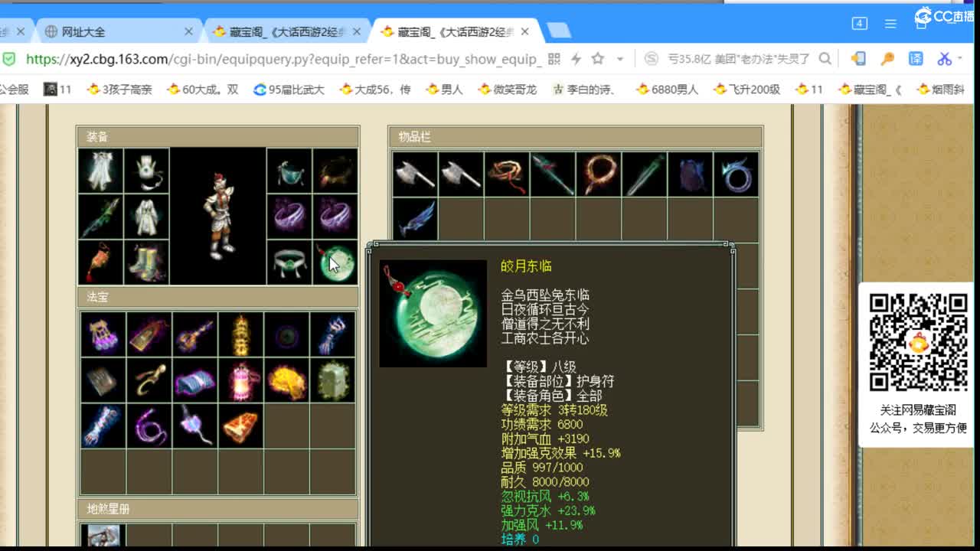Close the 网址大全 tab
Image resolution: width=980 pixels, height=551 pixels.
point(189,31)
